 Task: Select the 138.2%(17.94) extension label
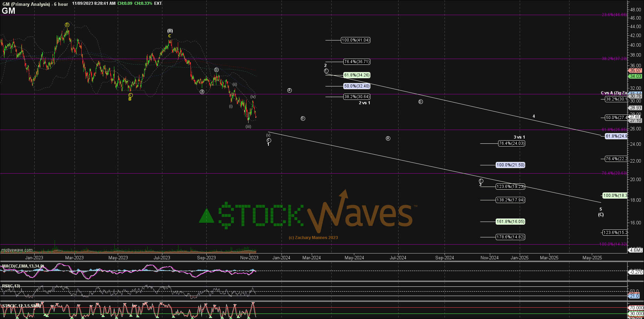pyautogui.click(x=510, y=200)
